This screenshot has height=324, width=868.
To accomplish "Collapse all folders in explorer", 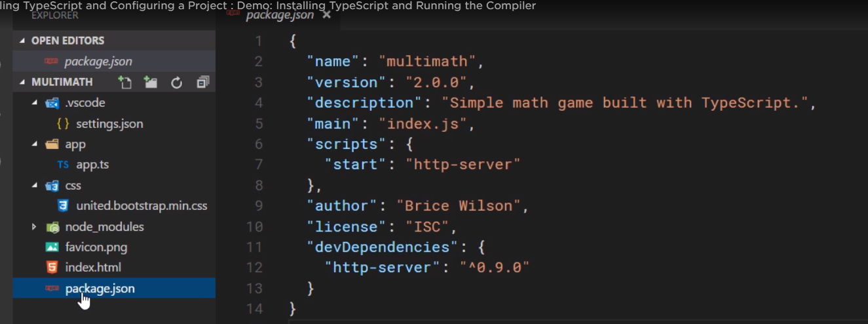I will tap(202, 82).
